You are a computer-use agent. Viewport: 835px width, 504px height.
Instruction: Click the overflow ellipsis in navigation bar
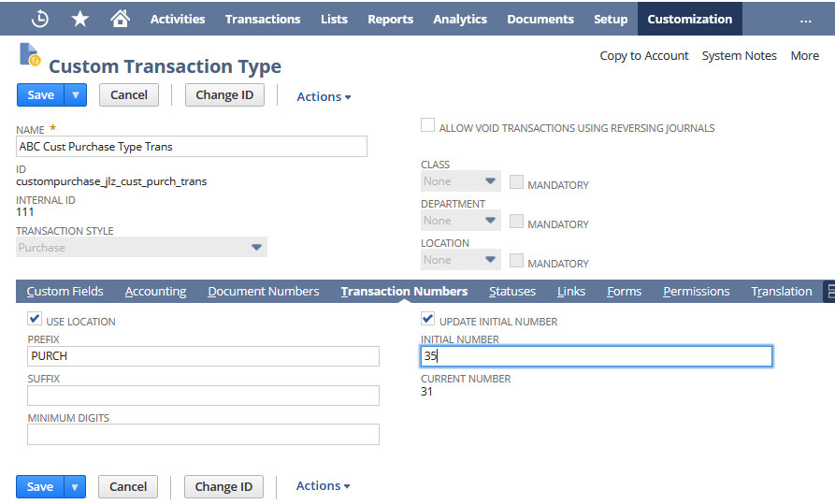[806, 21]
